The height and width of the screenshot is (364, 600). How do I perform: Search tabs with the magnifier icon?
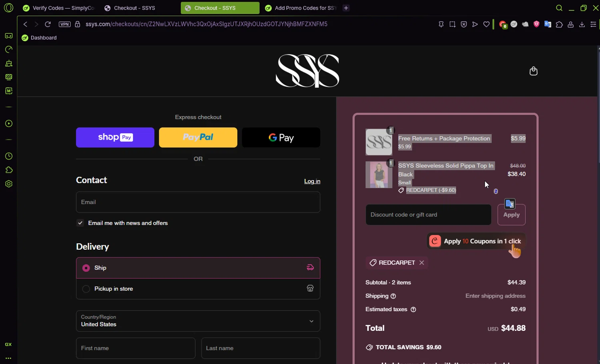point(559,8)
